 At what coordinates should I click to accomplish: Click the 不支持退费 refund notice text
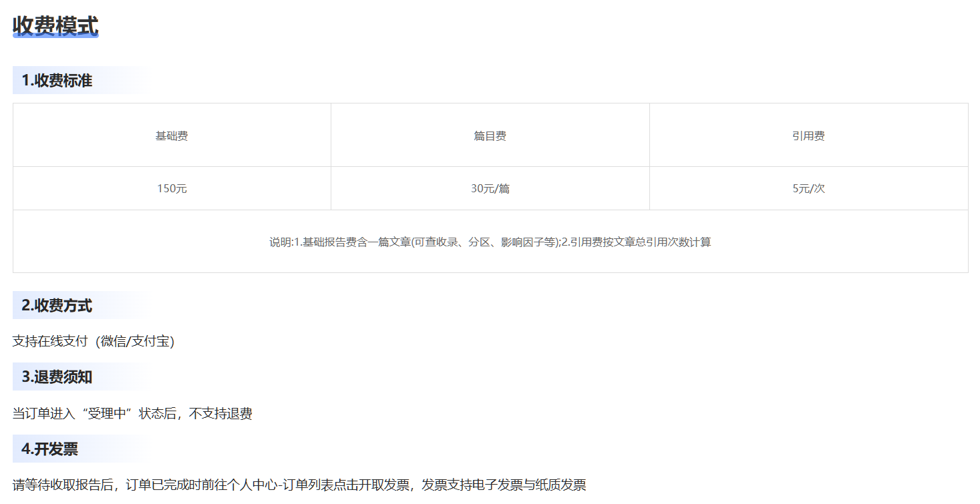point(220,414)
